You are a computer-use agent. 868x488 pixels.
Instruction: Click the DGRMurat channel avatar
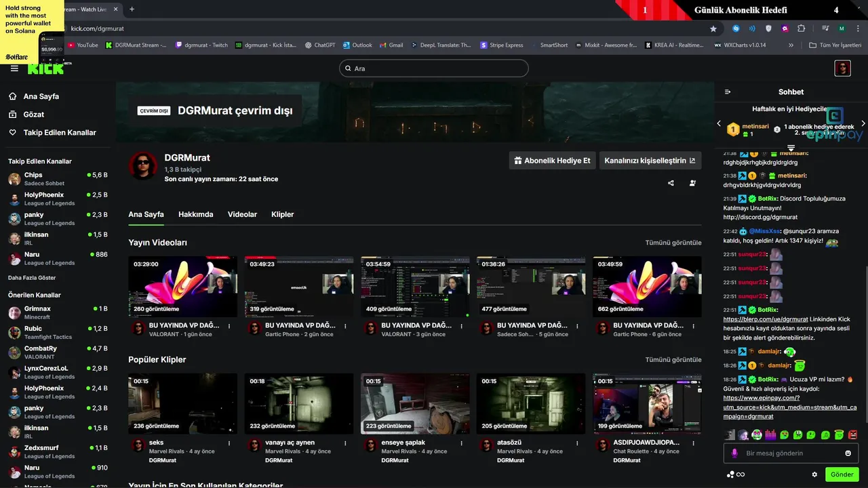tap(143, 166)
